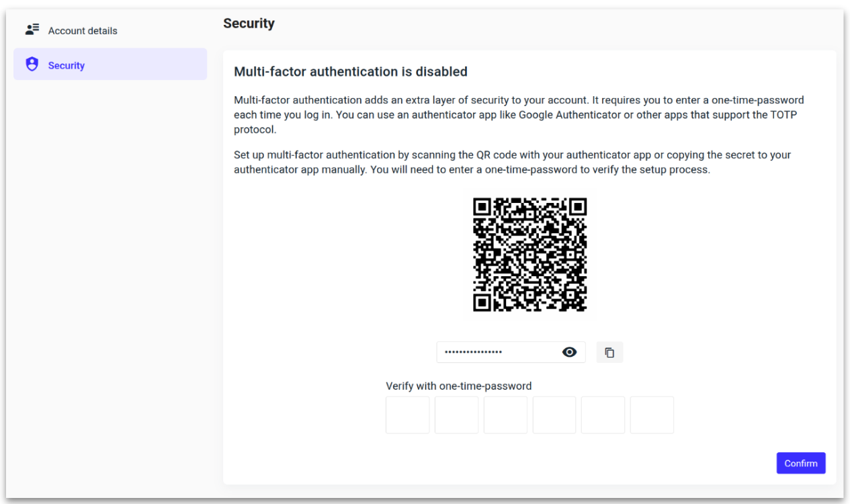Focus the last one-time-password digit box

point(652,415)
